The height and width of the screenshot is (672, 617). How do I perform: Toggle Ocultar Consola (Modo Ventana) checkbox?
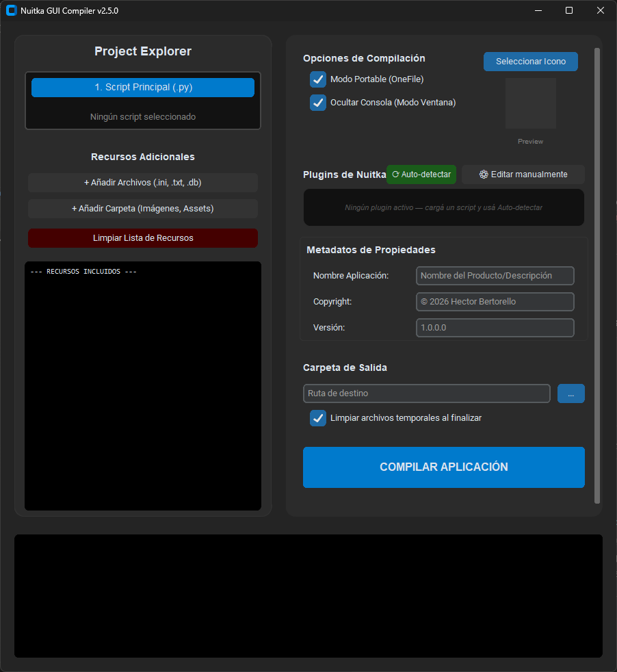[318, 103]
